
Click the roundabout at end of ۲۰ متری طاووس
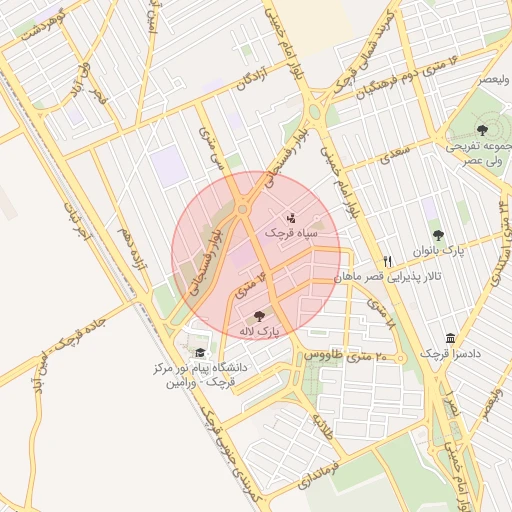click(400, 359)
